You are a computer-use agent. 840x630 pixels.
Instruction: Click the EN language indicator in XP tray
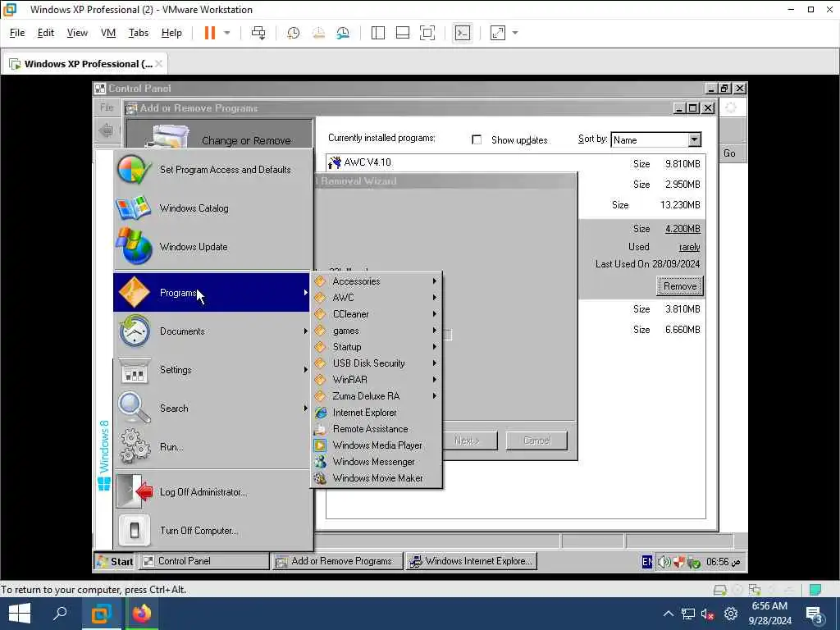tap(647, 561)
